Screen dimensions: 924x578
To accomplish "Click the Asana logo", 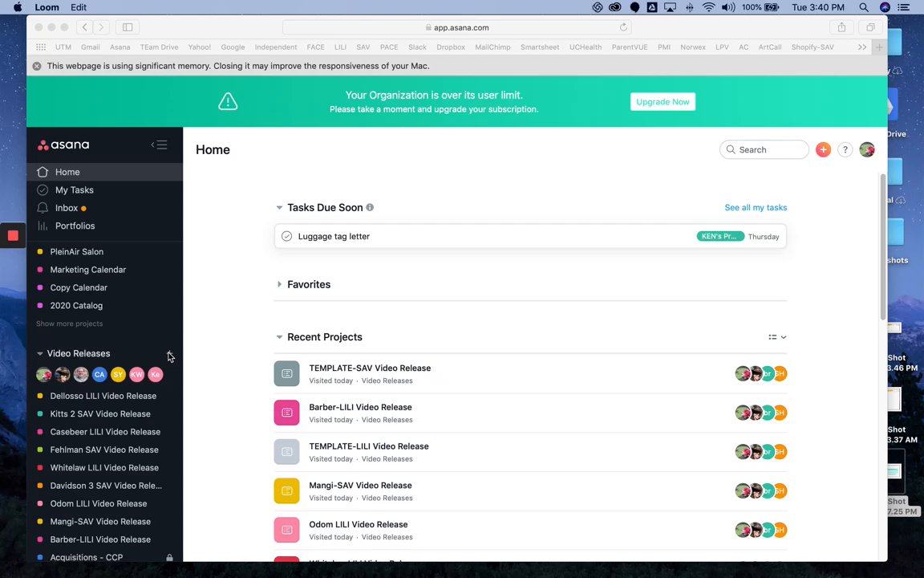I will (63, 144).
